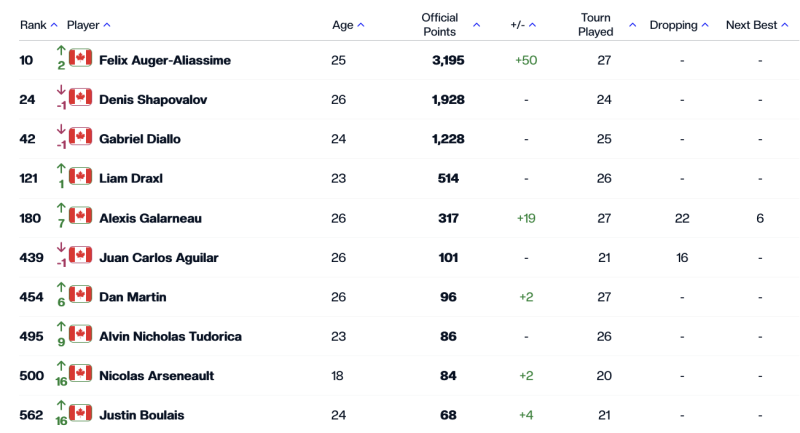Open Juan Carlos Aguilar's profile link
Viewport: 800px width, 433px height.
159,258
